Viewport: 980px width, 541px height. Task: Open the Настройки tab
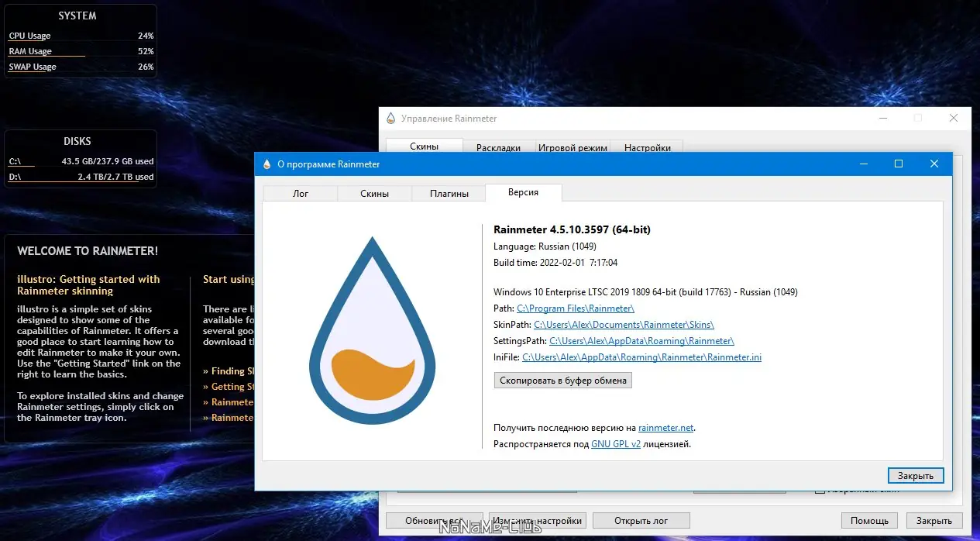pos(647,147)
